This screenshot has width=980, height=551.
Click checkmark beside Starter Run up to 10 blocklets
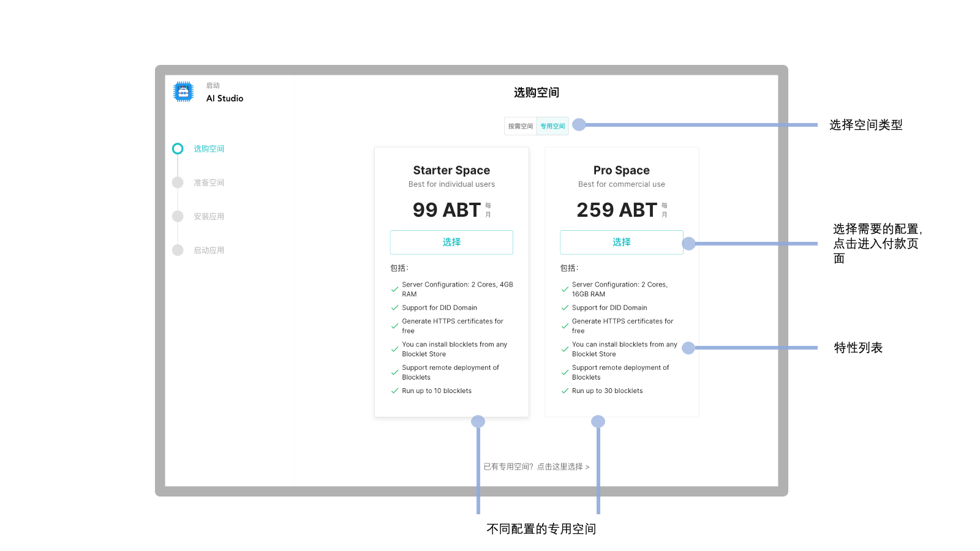(394, 391)
